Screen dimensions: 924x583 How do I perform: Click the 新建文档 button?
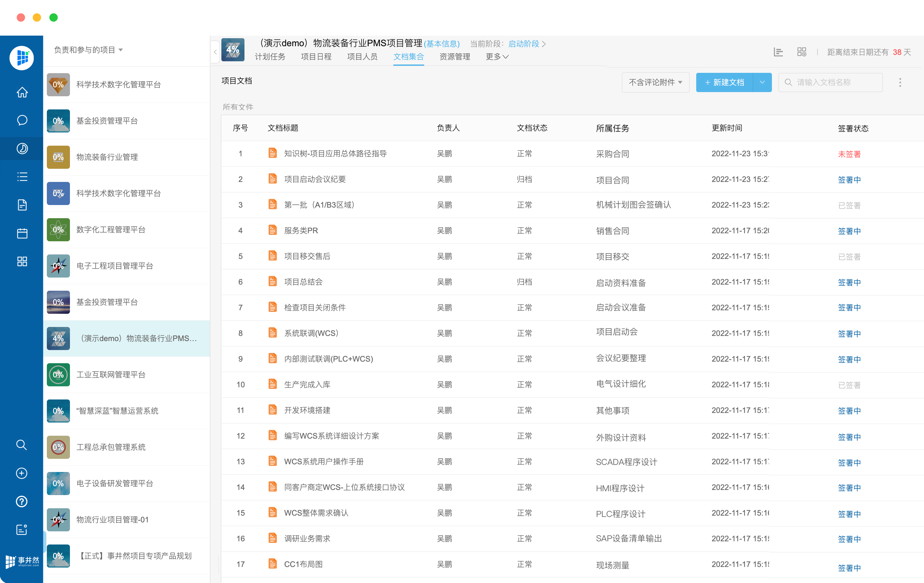click(724, 82)
